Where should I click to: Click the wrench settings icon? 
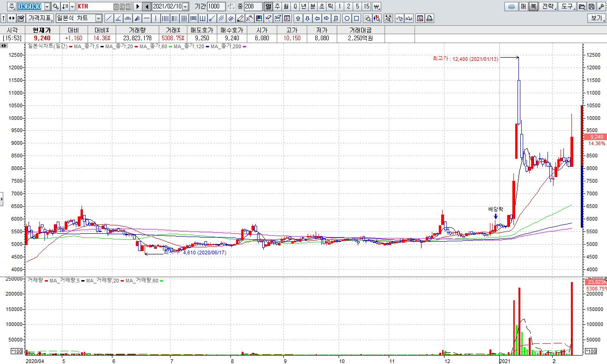click(x=601, y=6)
